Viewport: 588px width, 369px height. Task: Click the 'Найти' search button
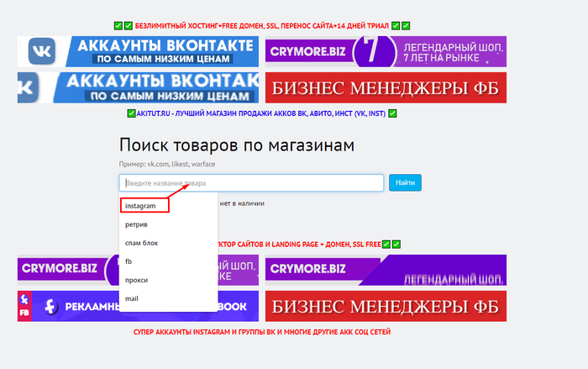click(x=405, y=182)
